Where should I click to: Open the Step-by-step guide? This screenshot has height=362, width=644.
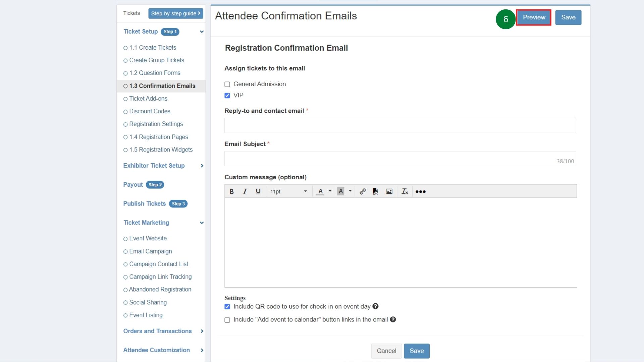pyautogui.click(x=175, y=13)
